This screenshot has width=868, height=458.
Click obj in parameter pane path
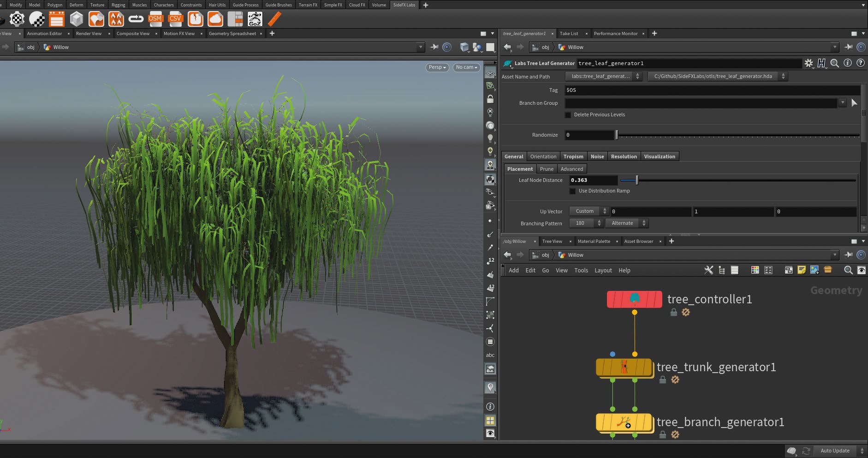coord(545,47)
